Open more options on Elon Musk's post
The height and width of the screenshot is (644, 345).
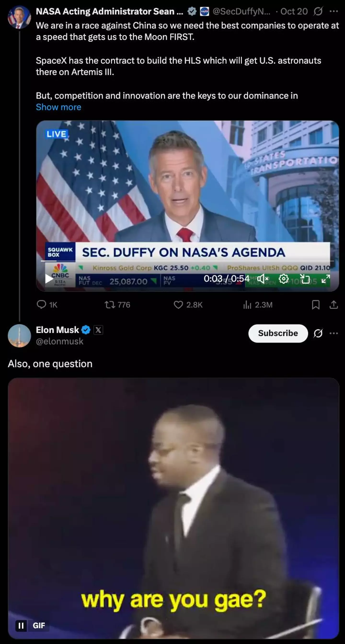(x=334, y=333)
